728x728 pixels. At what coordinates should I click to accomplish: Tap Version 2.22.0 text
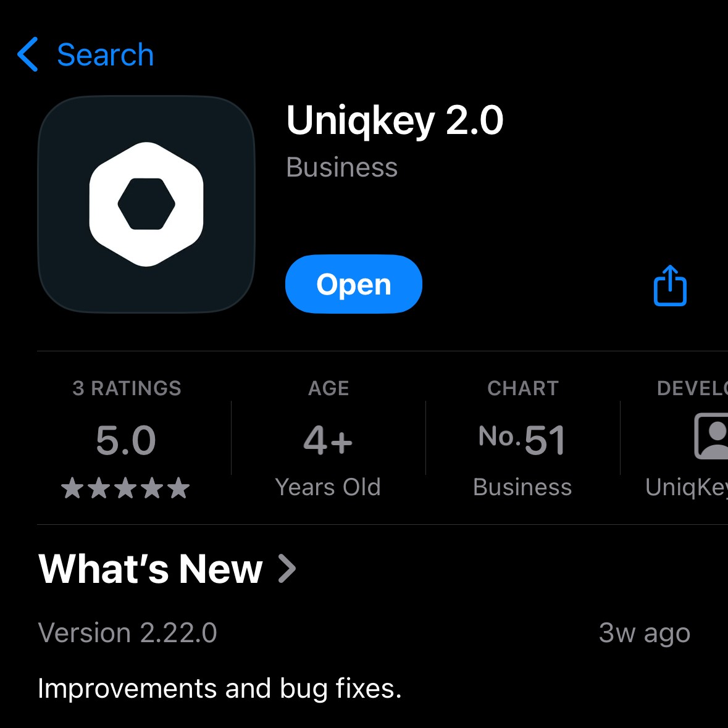127,632
